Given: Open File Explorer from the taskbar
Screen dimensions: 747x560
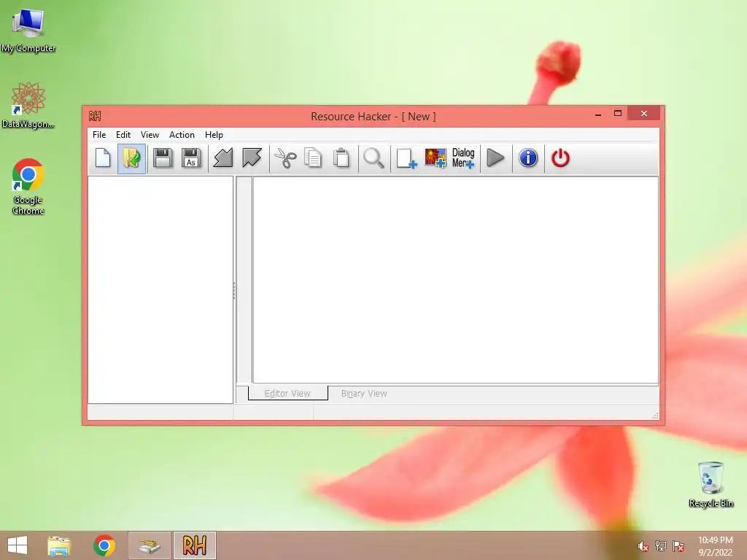Looking at the screenshot, I should 58,545.
